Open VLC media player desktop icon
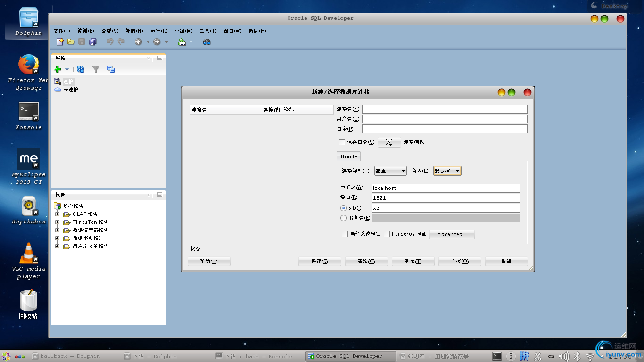The height and width of the screenshot is (362, 644). coord(29,260)
